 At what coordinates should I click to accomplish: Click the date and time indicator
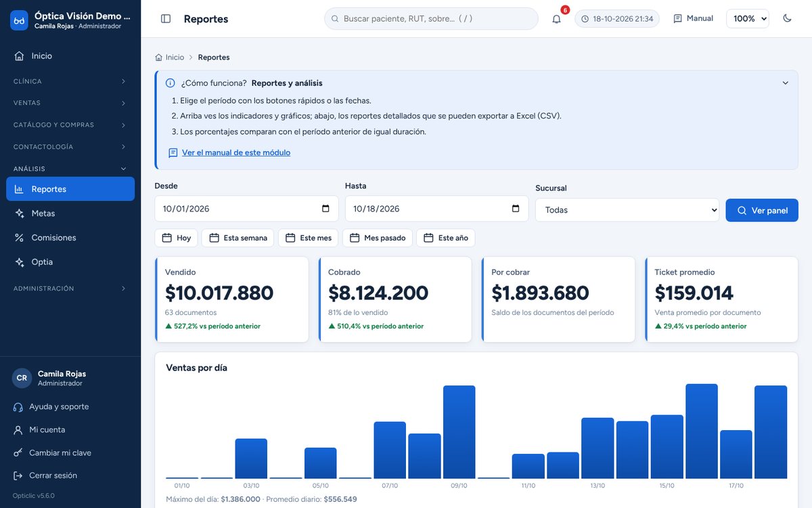tap(617, 19)
